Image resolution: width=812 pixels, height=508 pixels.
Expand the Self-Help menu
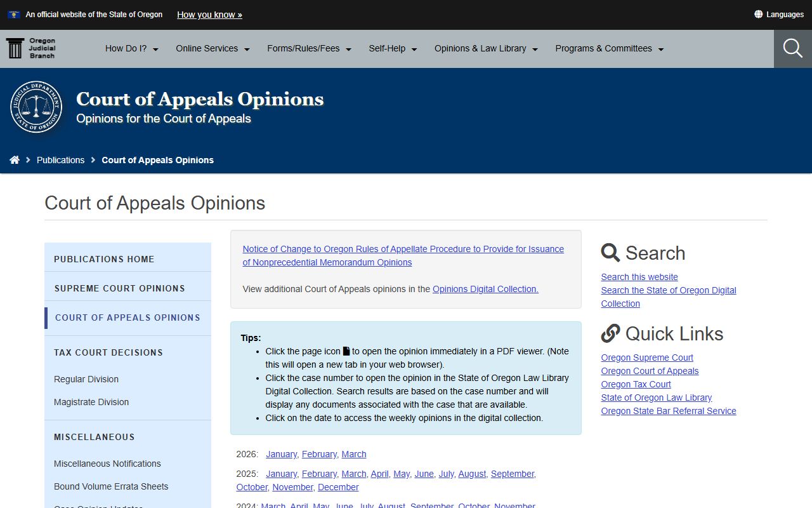[x=393, y=48]
